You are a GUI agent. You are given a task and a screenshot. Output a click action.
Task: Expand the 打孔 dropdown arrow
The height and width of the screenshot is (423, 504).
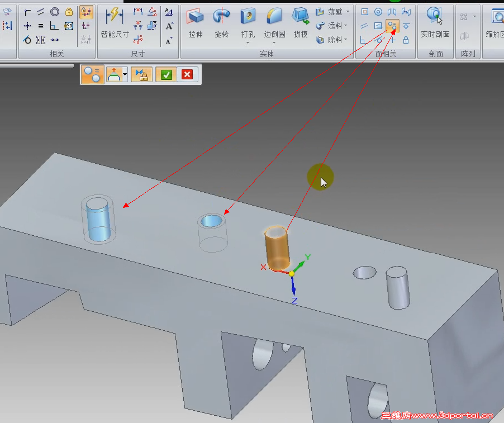tap(248, 43)
